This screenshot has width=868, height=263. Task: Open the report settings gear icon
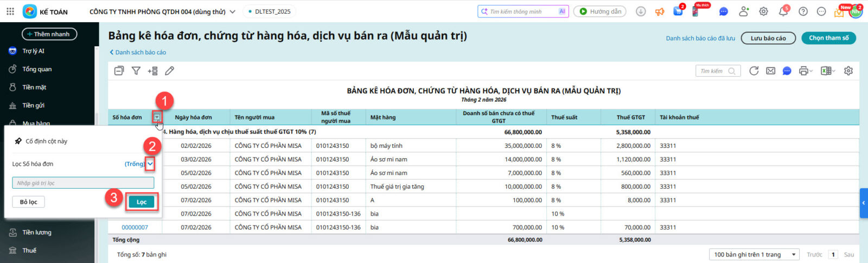coord(848,71)
